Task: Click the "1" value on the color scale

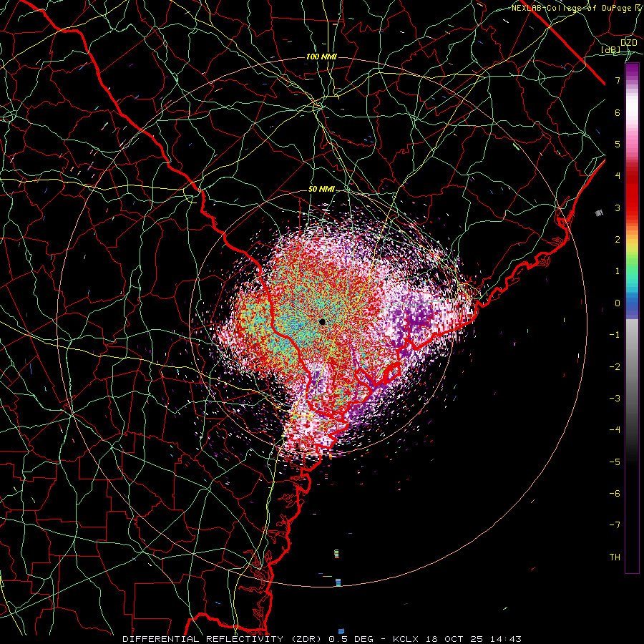Action: click(618, 271)
